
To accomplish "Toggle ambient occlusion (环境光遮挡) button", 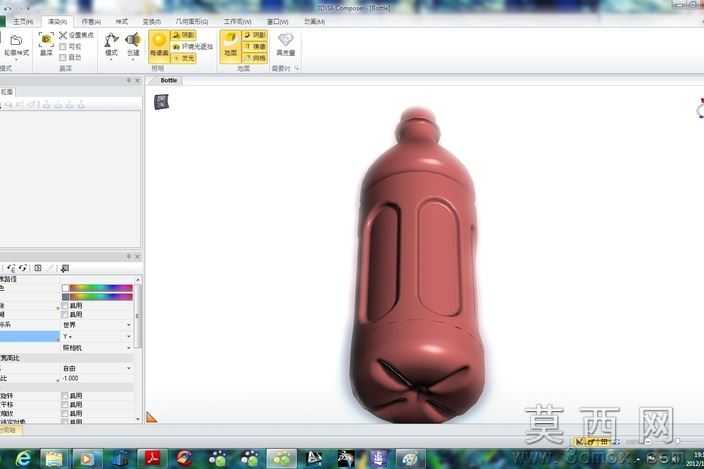I will pos(193,46).
